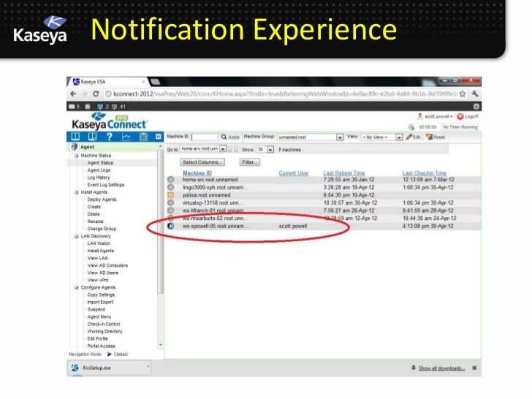Select the ws-spowell-05.root.unnam machine row
This screenshot has height=399, width=532.
324,226
